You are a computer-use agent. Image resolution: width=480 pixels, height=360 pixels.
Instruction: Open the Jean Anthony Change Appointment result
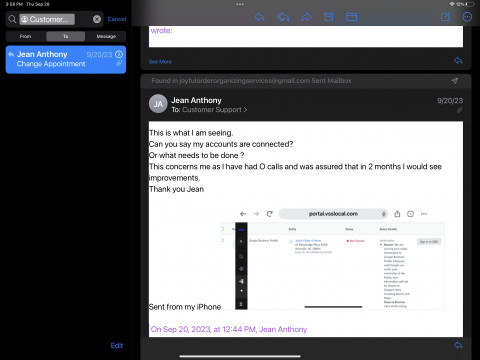pyautogui.click(x=66, y=59)
